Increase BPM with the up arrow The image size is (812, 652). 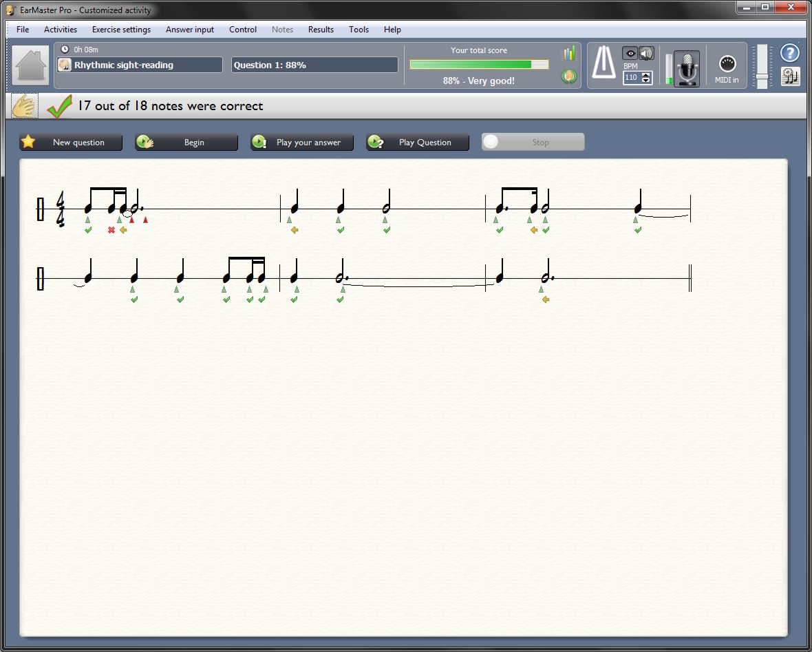coord(646,75)
